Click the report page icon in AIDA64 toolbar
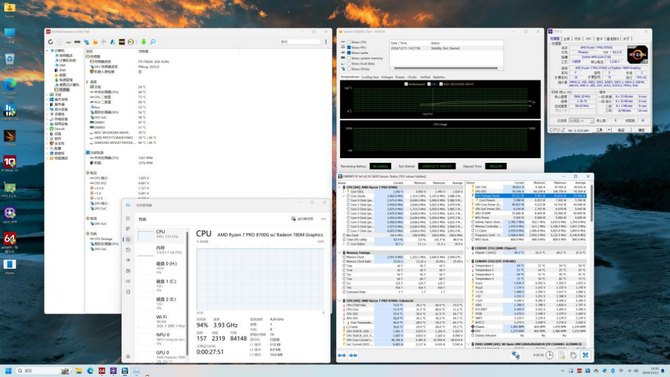Viewport: 670px width, 377px height. (59, 42)
